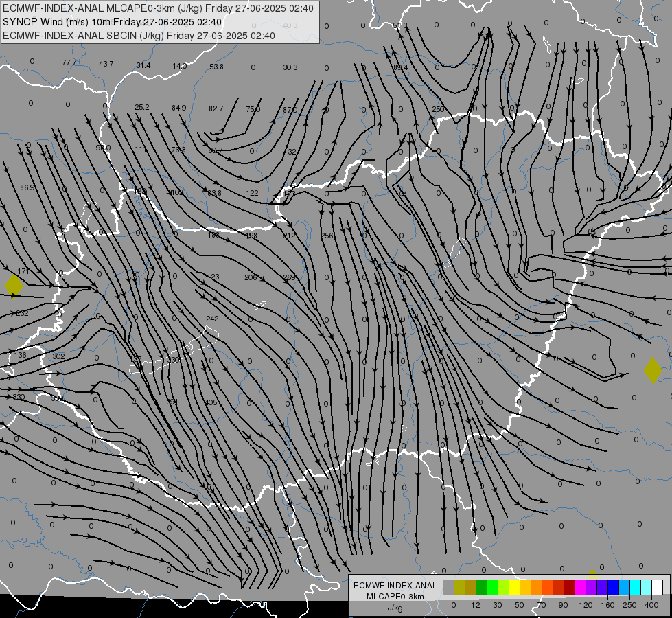672x618 pixels.
Task: Click the map value 31.4
Action: point(143,65)
